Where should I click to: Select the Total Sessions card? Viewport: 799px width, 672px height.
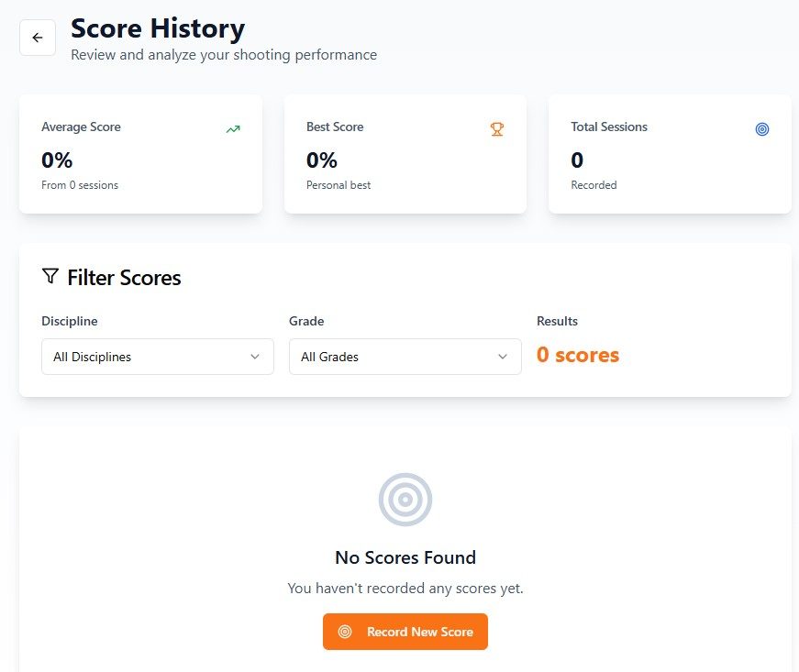(670, 154)
